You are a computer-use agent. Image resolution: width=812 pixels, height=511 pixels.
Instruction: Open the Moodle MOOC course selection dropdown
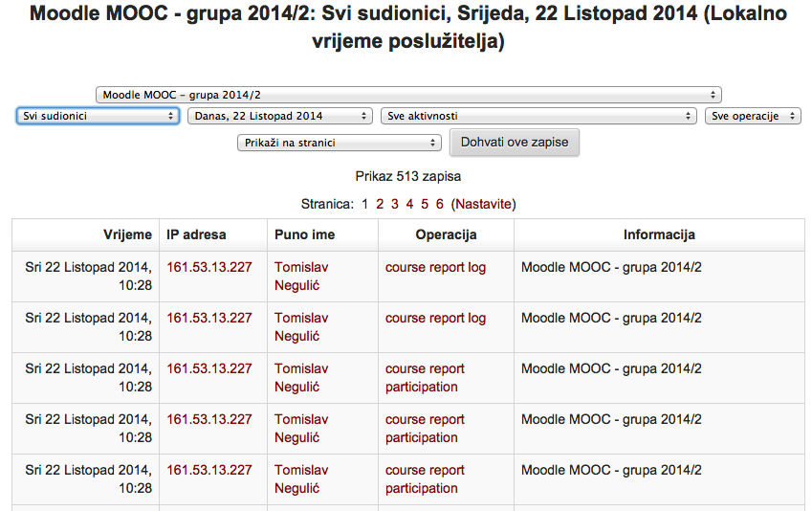pos(408,95)
